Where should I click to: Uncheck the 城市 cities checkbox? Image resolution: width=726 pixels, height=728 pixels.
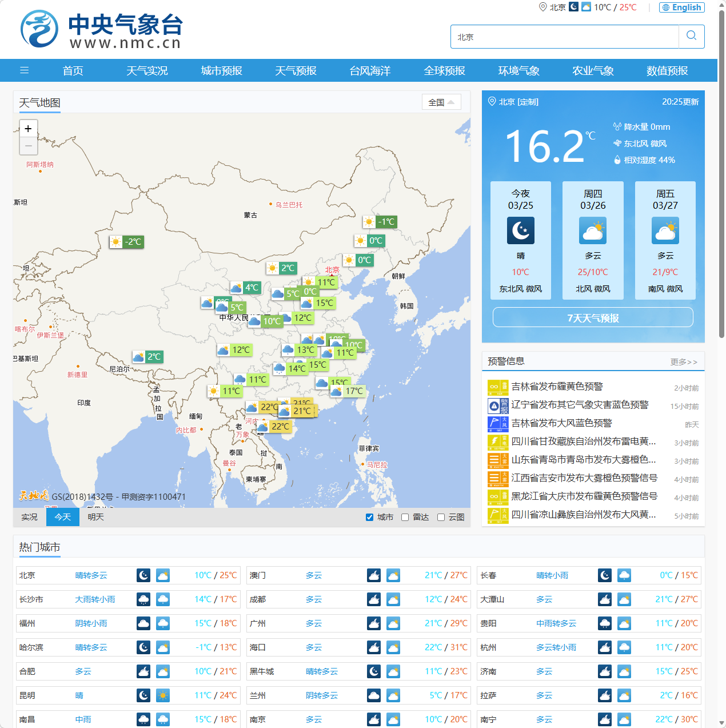(x=369, y=517)
